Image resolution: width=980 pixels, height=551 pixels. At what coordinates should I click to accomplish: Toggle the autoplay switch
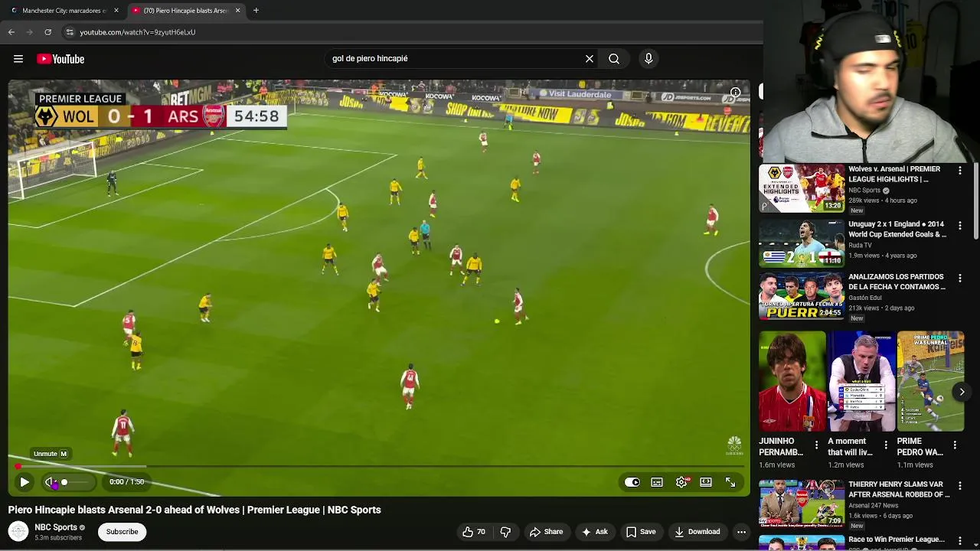[632, 482]
